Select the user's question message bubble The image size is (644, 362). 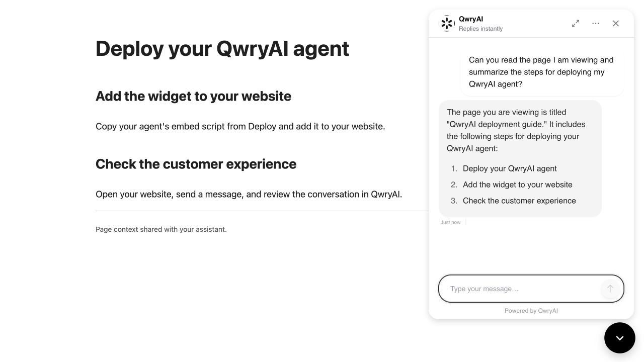(x=542, y=72)
